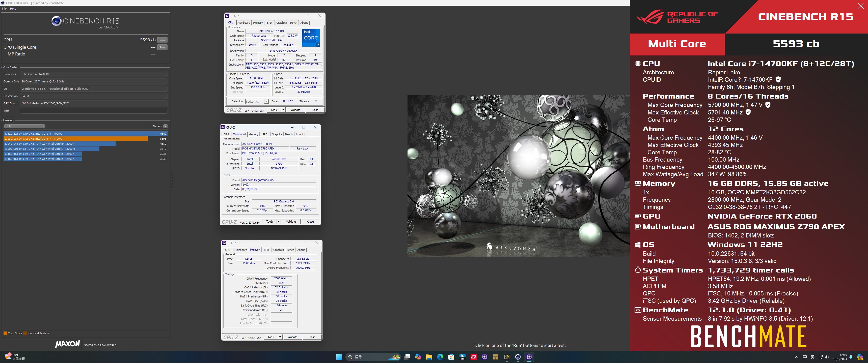Select ranking row Intel Core i9-14900K
Viewport: 868px width, 363px height.
[85, 134]
